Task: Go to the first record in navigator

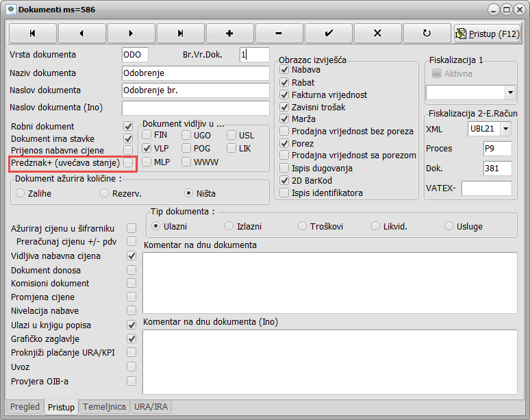Action: click(x=32, y=33)
